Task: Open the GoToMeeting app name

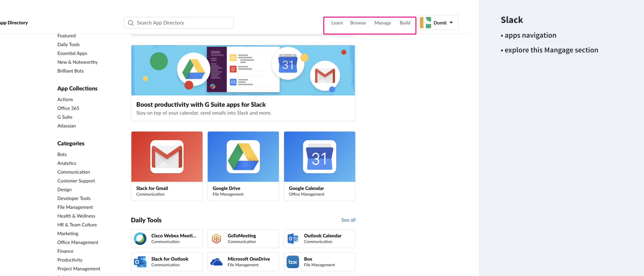Action: [242, 236]
